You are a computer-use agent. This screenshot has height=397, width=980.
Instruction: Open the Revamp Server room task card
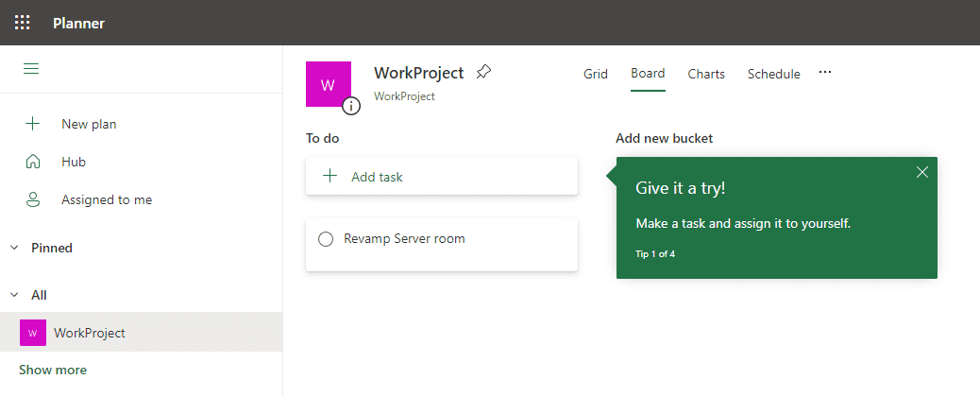pyautogui.click(x=442, y=245)
